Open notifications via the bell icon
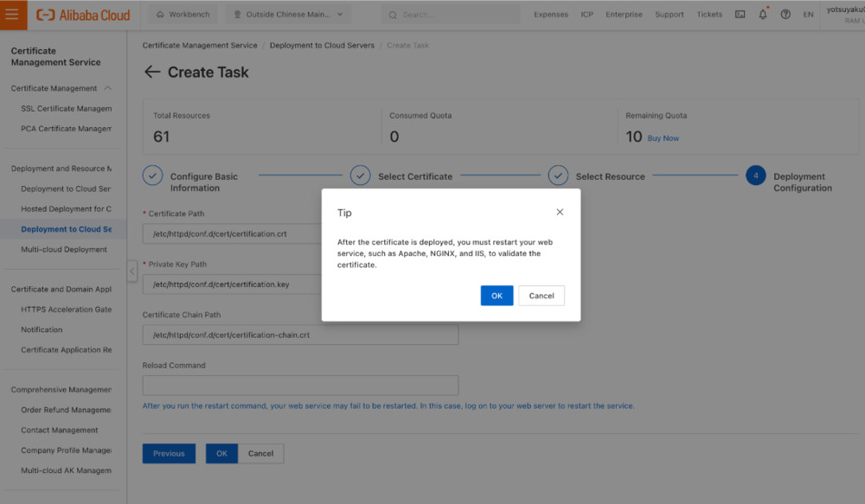 (760, 15)
